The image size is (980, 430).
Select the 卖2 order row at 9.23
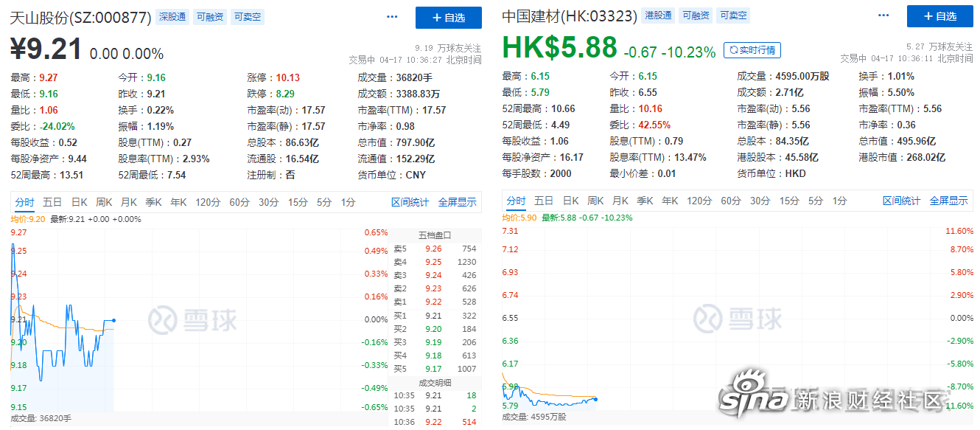tap(435, 288)
